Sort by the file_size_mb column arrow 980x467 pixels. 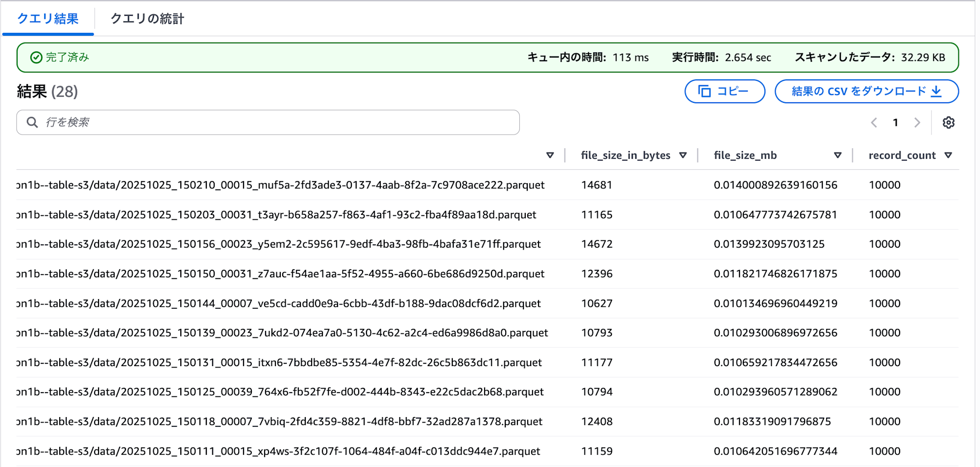point(837,155)
